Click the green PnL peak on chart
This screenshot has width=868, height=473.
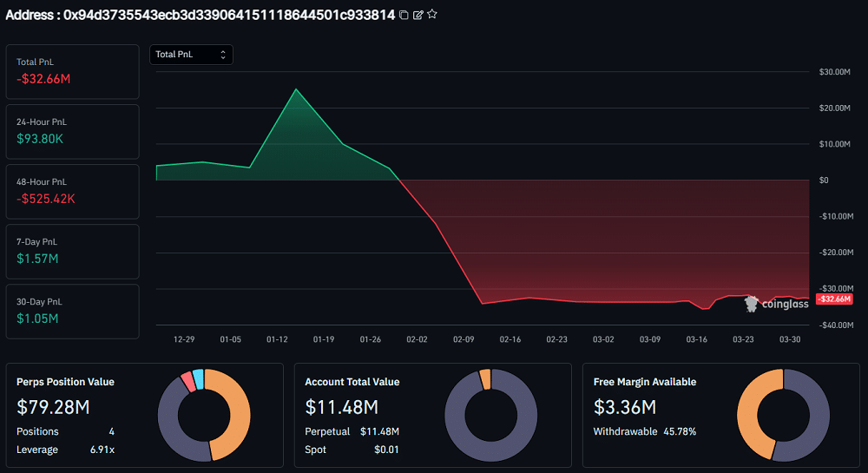(296, 89)
